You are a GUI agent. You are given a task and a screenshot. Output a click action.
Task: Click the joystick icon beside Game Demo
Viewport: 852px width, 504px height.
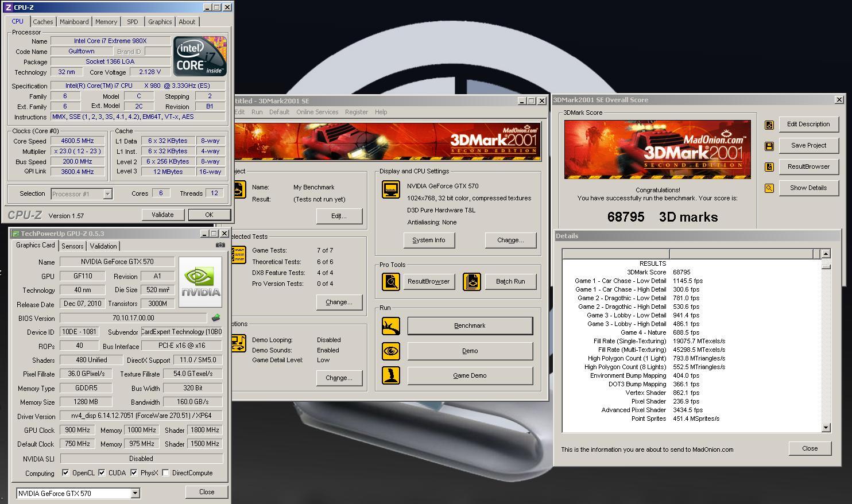click(391, 375)
